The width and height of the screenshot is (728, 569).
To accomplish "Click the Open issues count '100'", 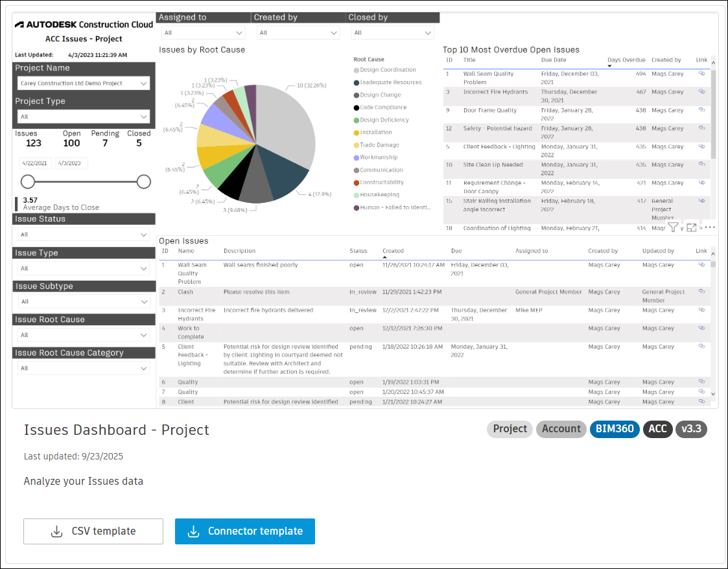I will [x=71, y=143].
